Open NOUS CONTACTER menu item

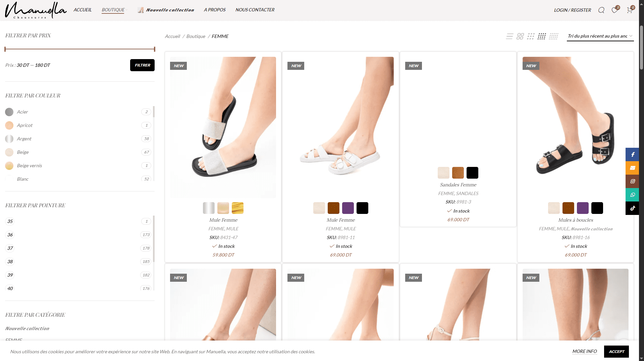pyautogui.click(x=255, y=10)
